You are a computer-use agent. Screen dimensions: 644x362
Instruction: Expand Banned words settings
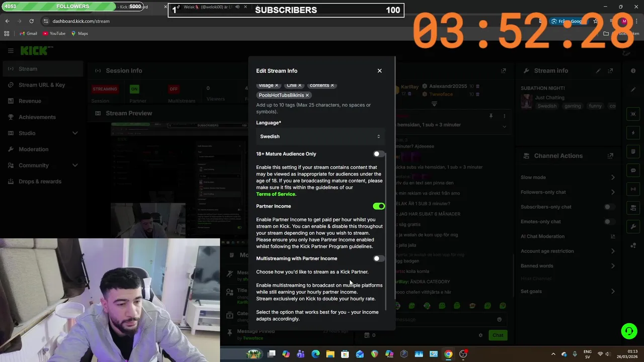pos(613,266)
